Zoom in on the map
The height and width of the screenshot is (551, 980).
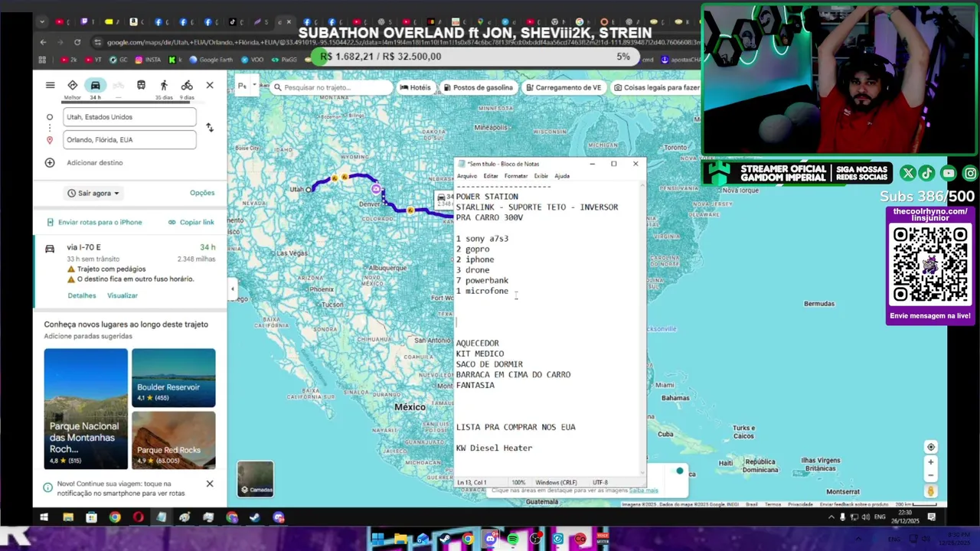(x=931, y=462)
